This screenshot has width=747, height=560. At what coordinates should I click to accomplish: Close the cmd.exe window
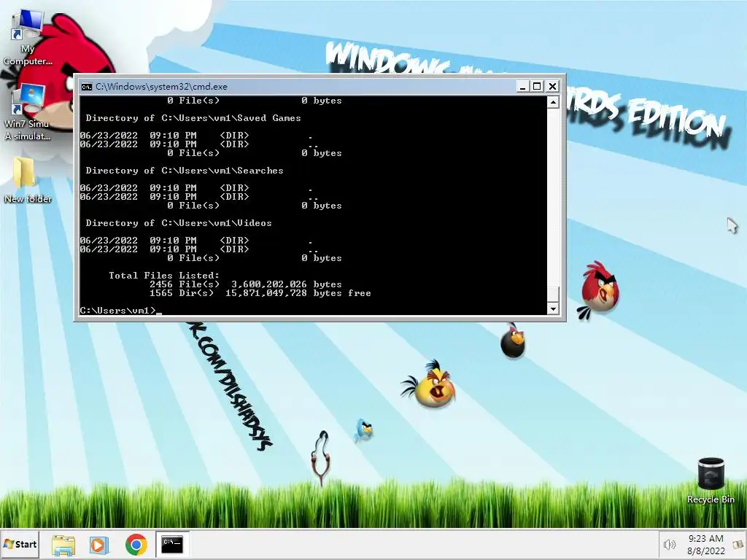pyautogui.click(x=552, y=86)
